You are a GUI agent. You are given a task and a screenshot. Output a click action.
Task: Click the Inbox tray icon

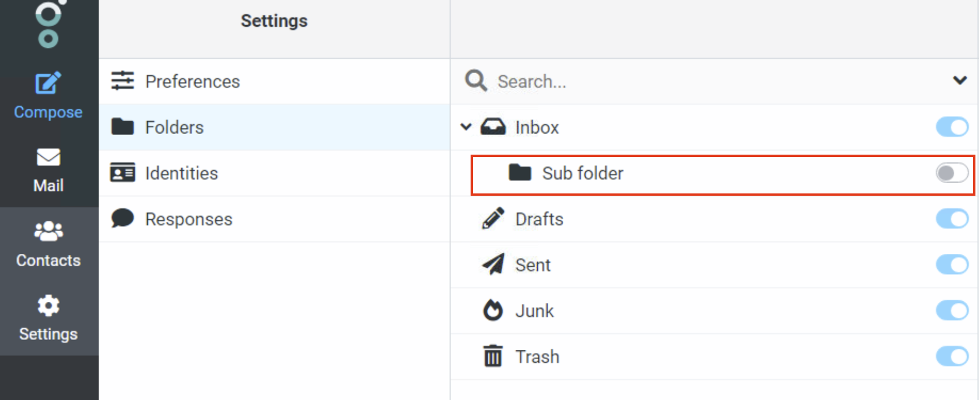[493, 127]
